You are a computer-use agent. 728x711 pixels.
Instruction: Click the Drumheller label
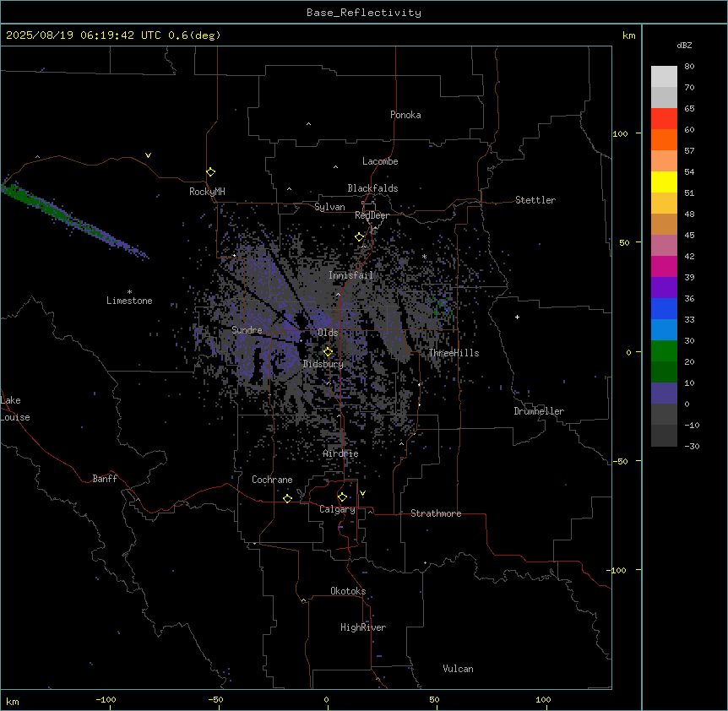click(x=539, y=411)
